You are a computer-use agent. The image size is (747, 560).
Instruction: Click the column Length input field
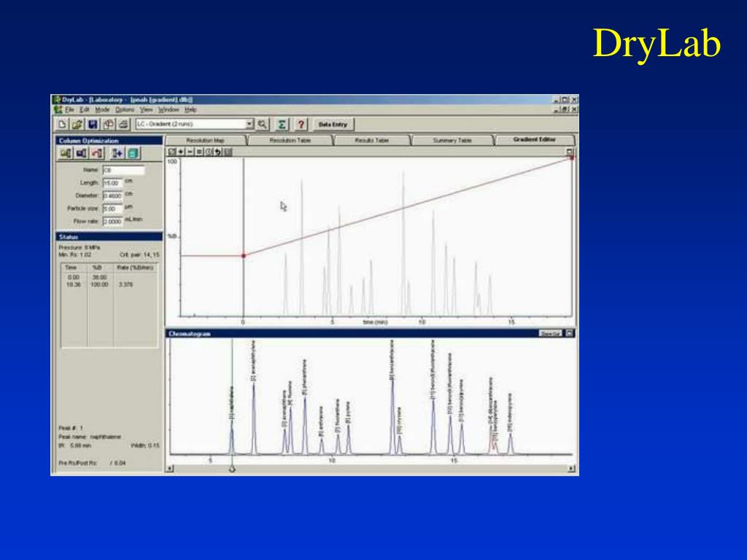pos(112,183)
